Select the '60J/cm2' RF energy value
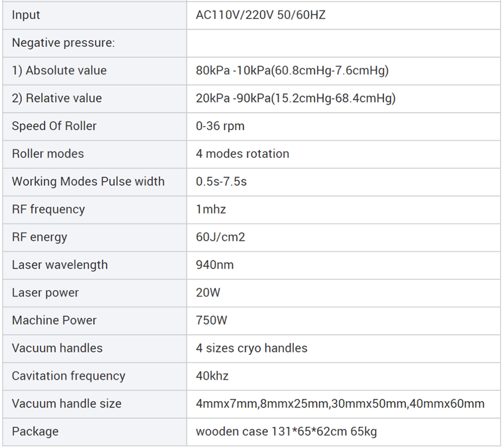The image size is (504, 448). [x=220, y=237]
